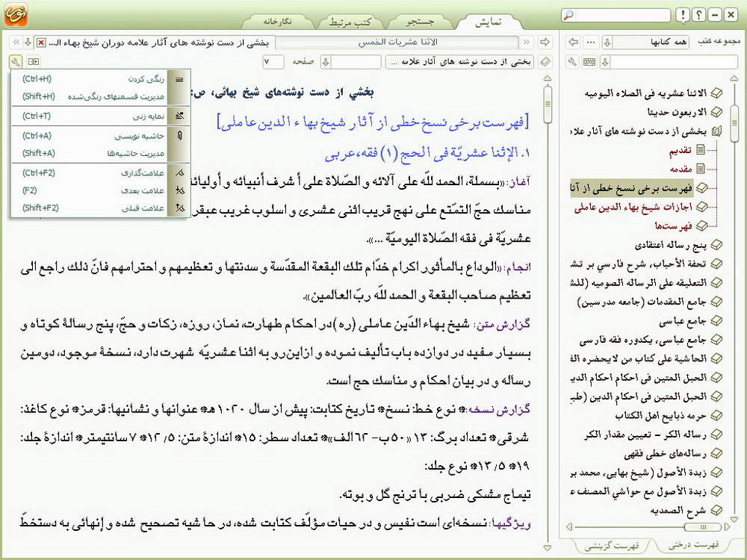Select اجازات شیخ بهاء الدین عاملی tree entry
The height and width of the screenshot is (560, 747).
633,207
